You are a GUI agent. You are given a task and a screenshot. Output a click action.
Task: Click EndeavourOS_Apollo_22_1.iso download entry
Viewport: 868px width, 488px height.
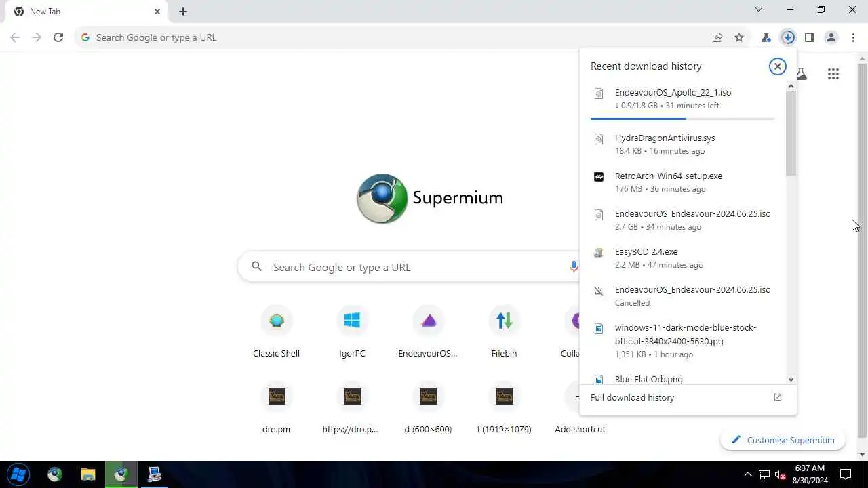683,99
